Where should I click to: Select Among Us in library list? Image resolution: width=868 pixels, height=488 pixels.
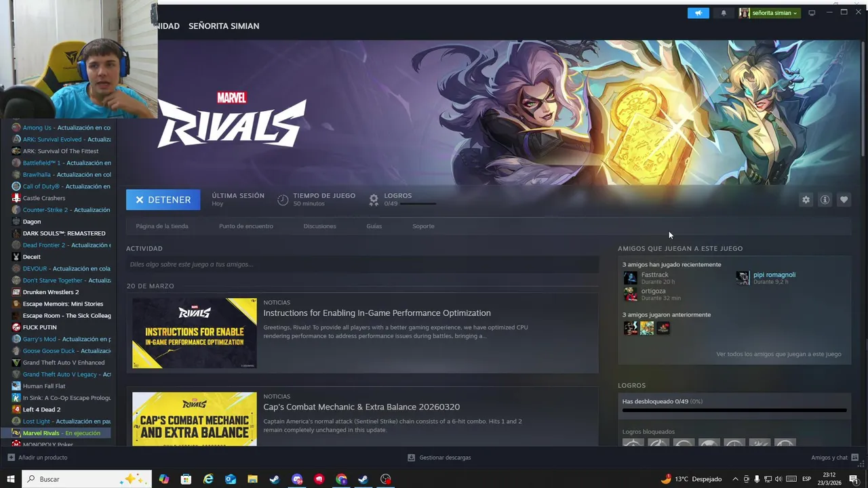tap(61, 127)
